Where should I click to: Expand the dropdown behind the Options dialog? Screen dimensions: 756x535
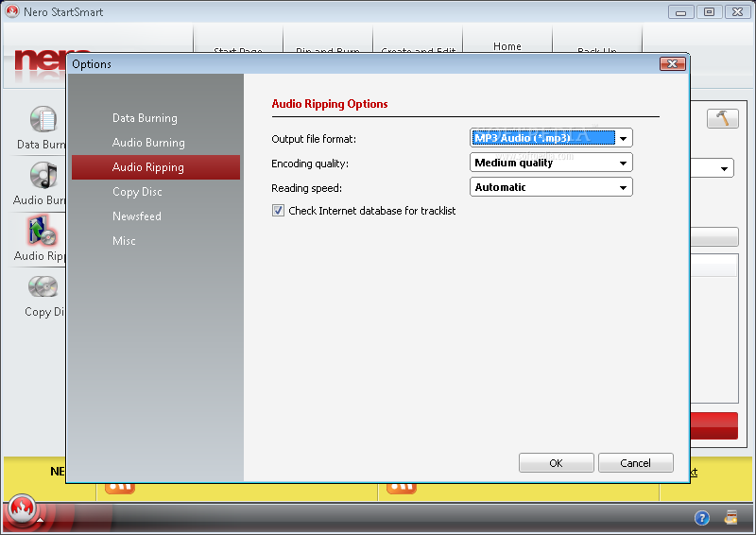(724, 168)
